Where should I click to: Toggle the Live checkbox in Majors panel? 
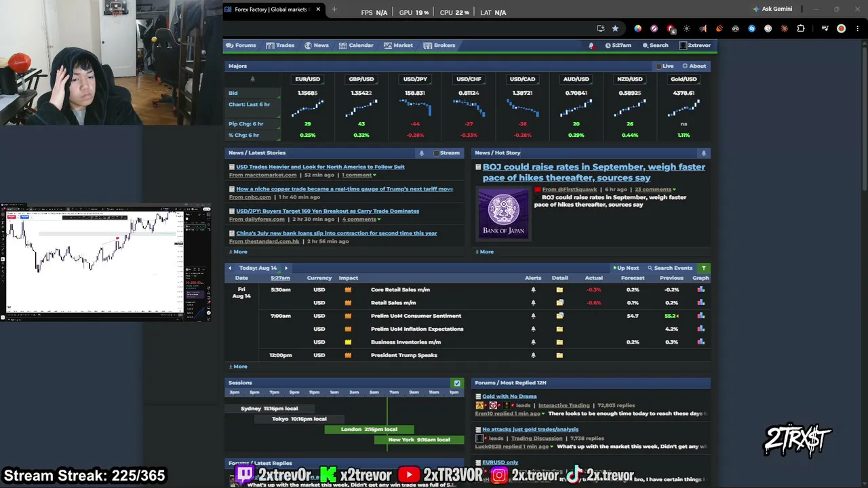pos(658,66)
